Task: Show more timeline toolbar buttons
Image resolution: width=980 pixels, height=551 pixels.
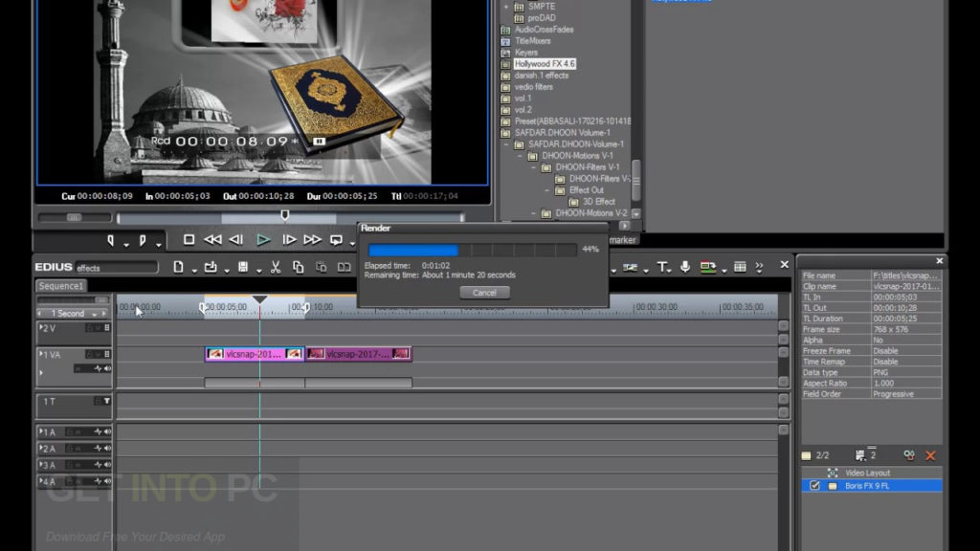Action: tap(759, 267)
